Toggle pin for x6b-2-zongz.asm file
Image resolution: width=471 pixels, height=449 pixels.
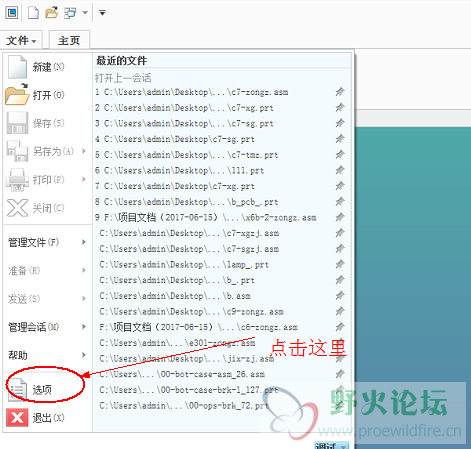tap(340, 217)
